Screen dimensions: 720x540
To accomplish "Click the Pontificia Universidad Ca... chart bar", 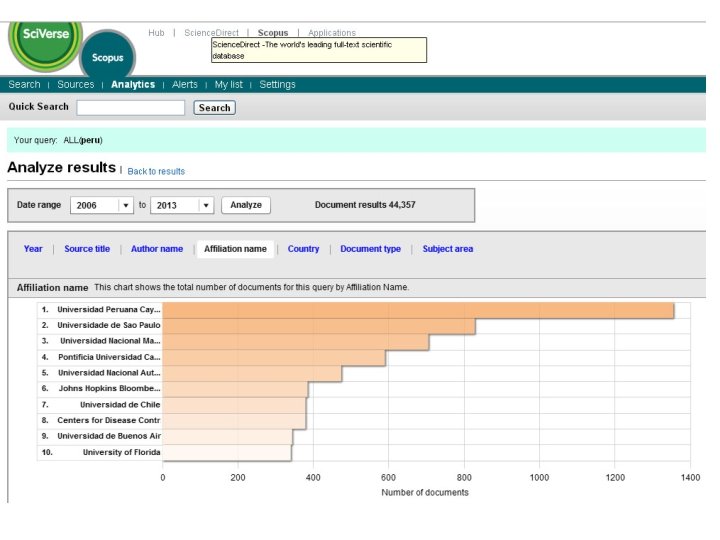I will (274, 358).
